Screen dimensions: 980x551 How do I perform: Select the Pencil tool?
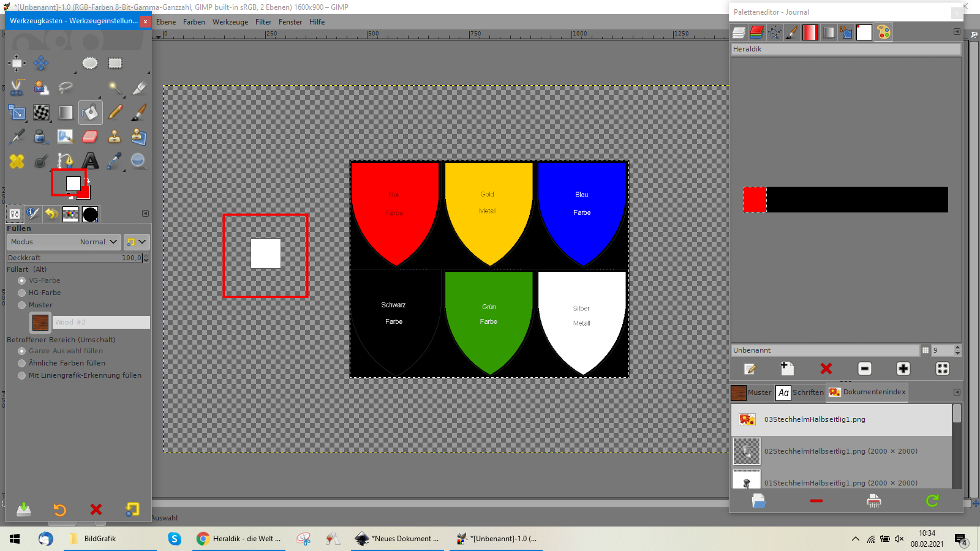(115, 112)
